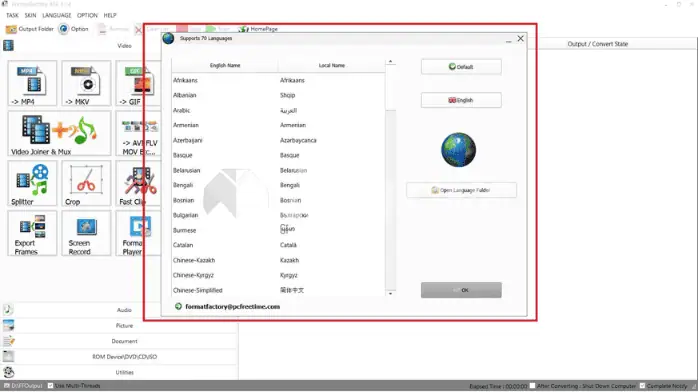The height and width of the screenshot is (392, 698).
Task: Open the TASK menu
Action: pos(12,15)
